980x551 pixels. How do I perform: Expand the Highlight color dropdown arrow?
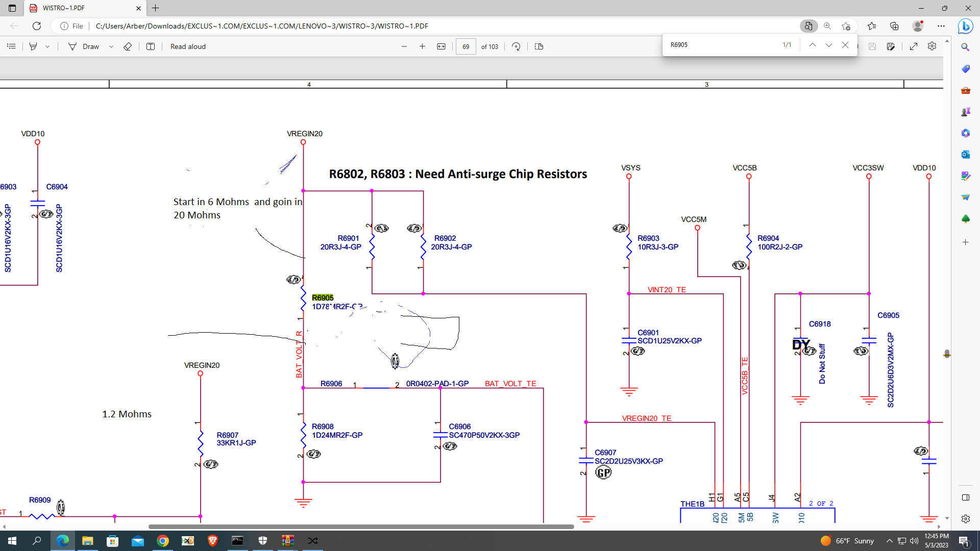(47, 46)
